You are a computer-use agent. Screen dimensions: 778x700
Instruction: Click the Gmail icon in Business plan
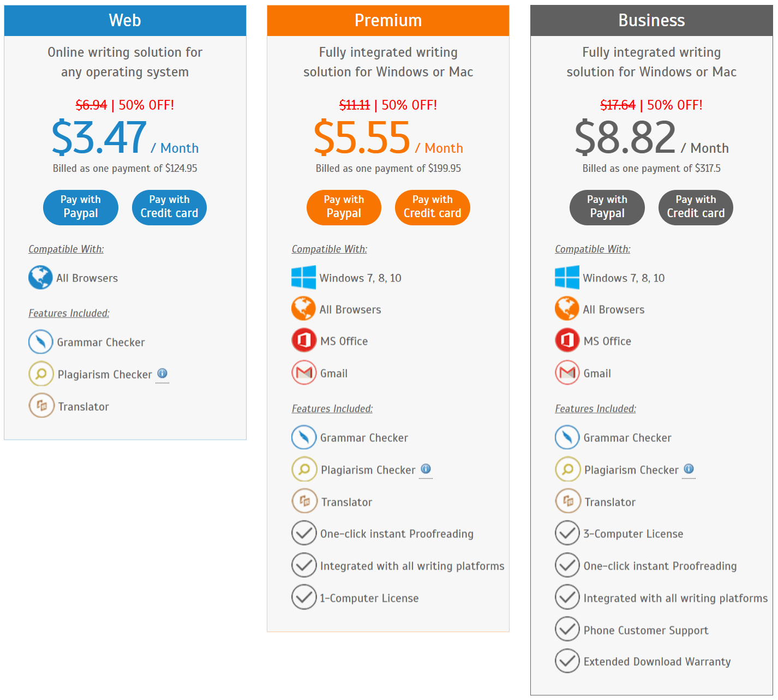pos(567,373)
